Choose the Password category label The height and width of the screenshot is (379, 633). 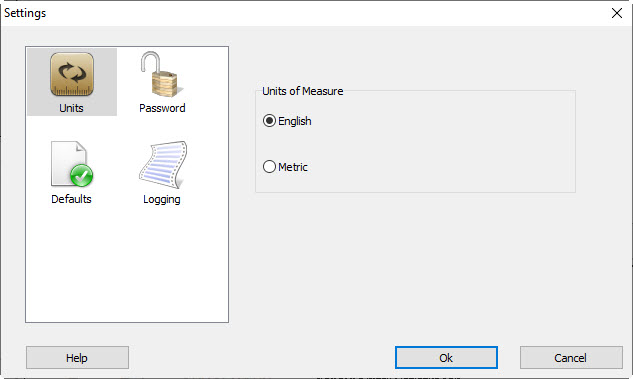162,108
